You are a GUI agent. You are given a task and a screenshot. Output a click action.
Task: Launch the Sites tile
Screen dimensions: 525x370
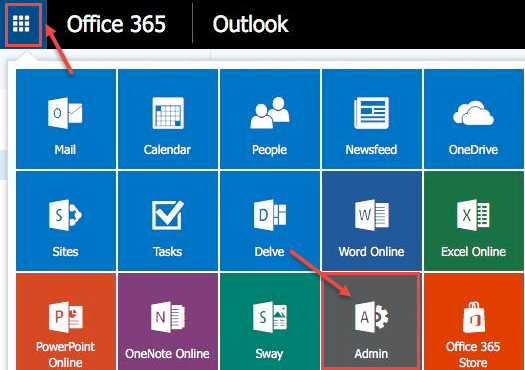(x=66, y=221)
